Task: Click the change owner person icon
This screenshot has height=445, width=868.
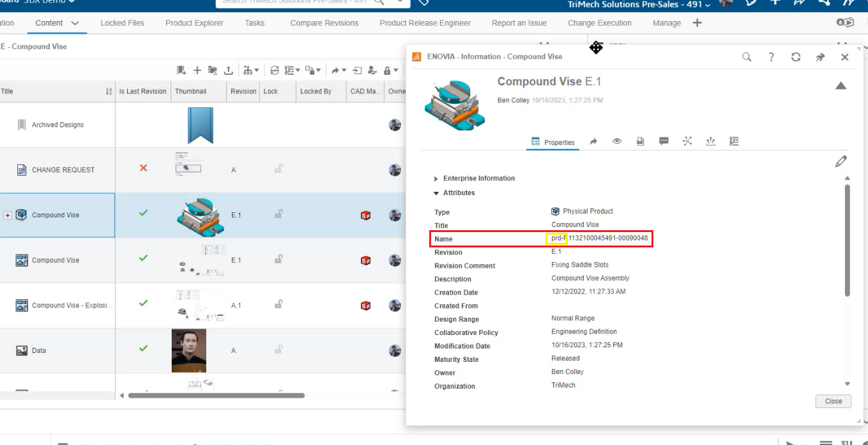Action: (x=372, y=70)
